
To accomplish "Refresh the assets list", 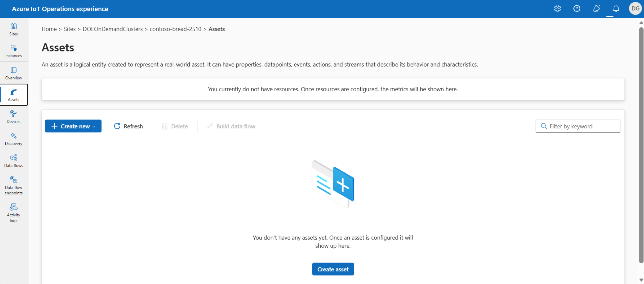I will point(128,126).
